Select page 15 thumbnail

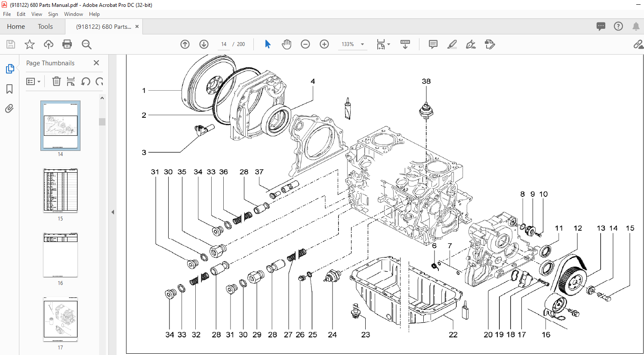60,190
